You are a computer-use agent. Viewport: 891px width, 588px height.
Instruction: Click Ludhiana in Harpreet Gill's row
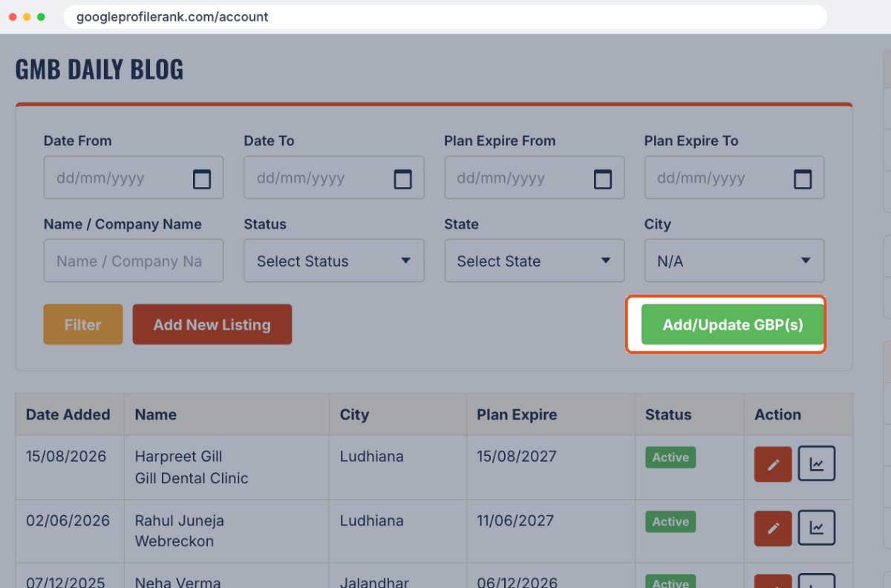[372, 456]
